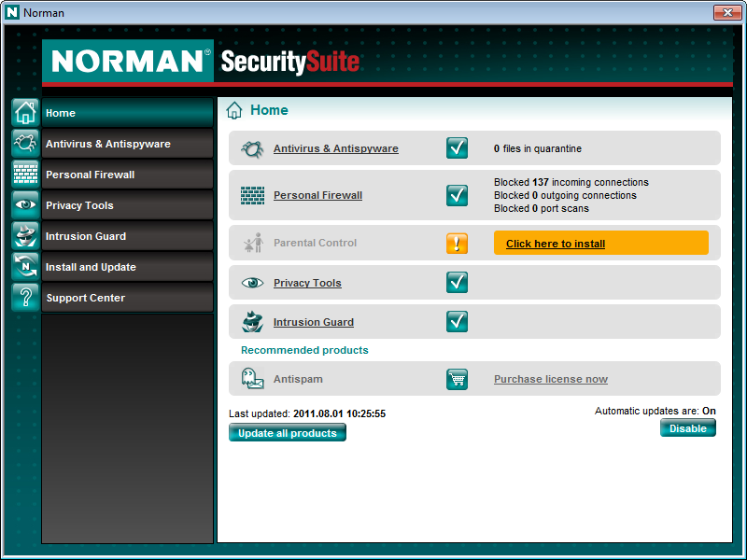Click the Support Center question mark icon
747x560 pixels.
(x=24, y=298)
